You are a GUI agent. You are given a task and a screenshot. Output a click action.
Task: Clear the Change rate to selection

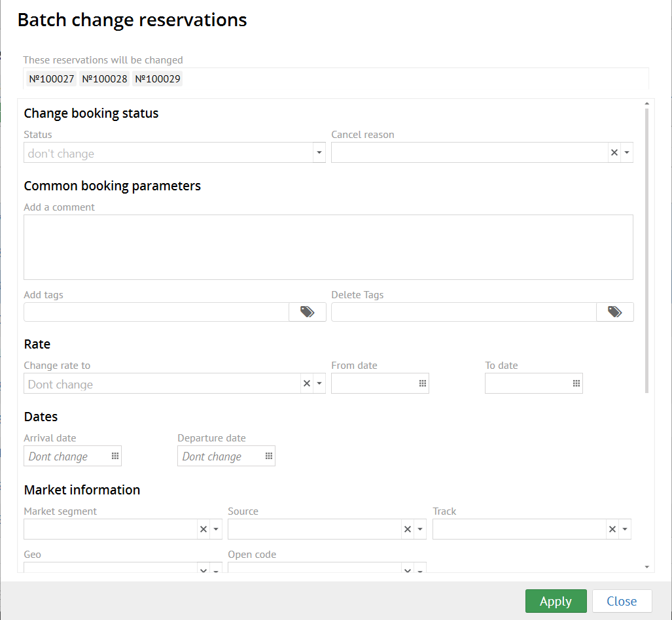pyautogui.click(x=306, y=383)
